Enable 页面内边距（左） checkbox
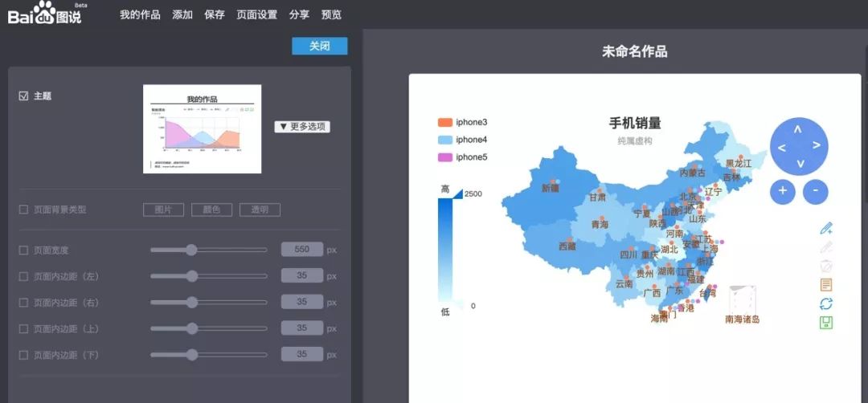Screen dimensions: 868x403 click(x=23, y=276)
